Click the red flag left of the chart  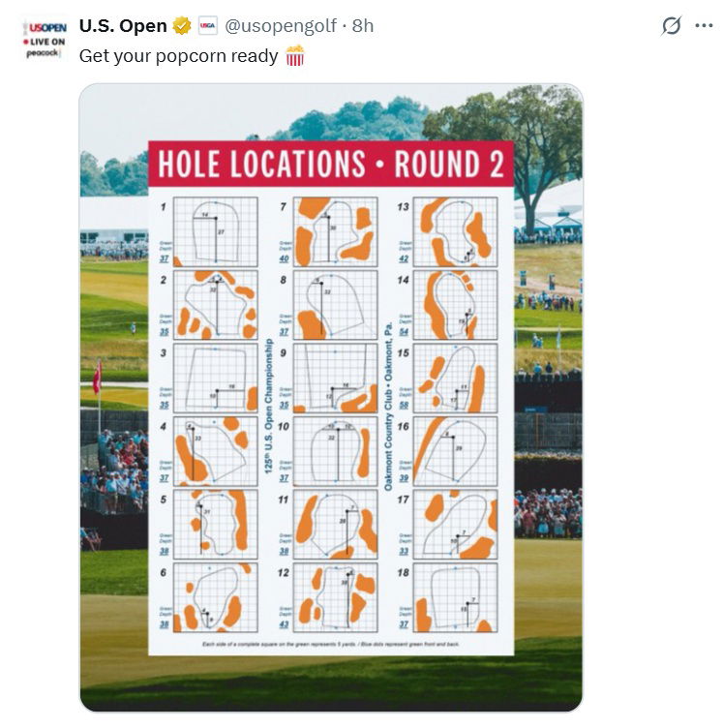point(96,378)
